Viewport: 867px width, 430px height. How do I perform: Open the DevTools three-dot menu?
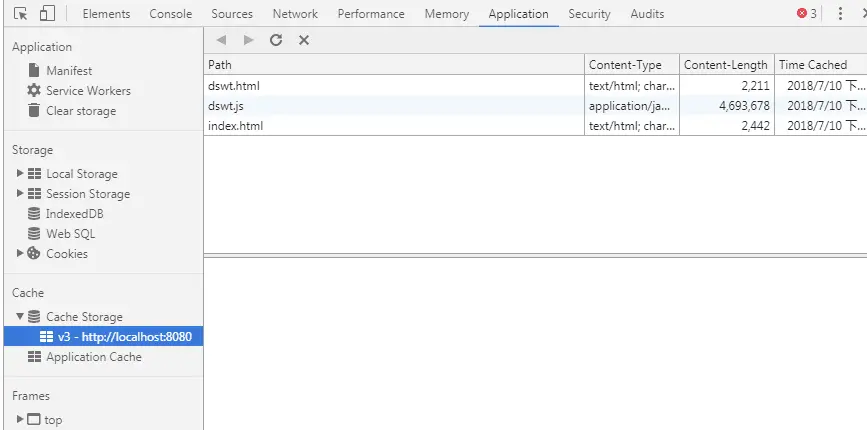pos(840,14)
